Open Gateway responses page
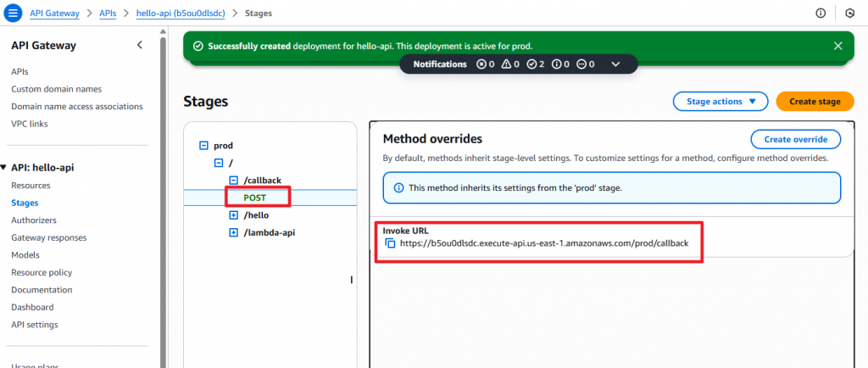 click(48, 237)
